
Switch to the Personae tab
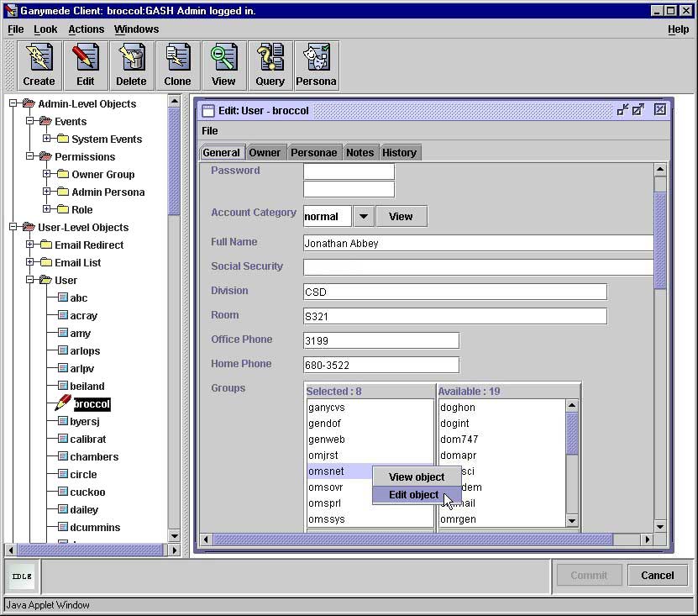click(x=312, y=152)
